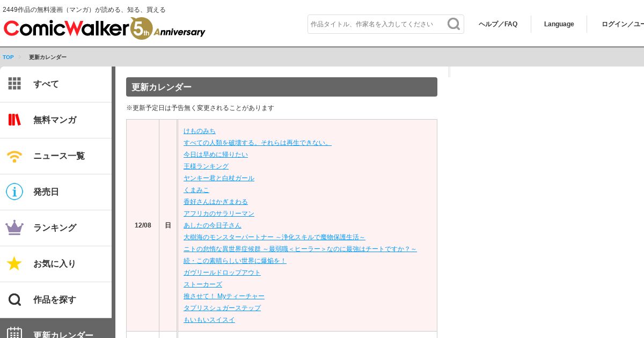The width and height of the screenshot is (644, 338).
Task: Open the ストーカーズ link
Action: coord(203,284)
